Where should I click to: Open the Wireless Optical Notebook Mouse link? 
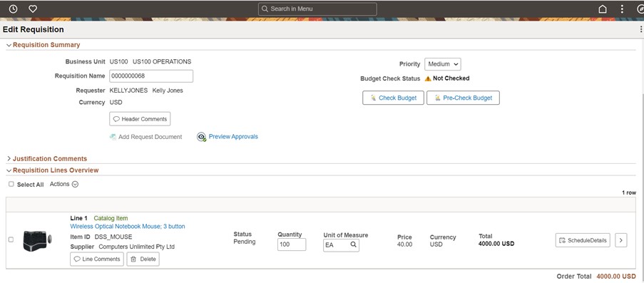coord(128,226)
